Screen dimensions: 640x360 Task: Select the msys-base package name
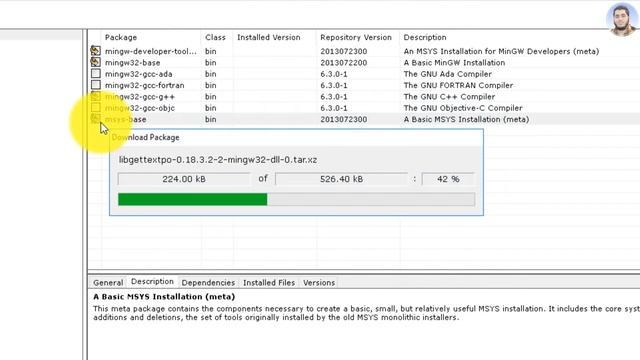pyautogui.click(x=125, y=119)
